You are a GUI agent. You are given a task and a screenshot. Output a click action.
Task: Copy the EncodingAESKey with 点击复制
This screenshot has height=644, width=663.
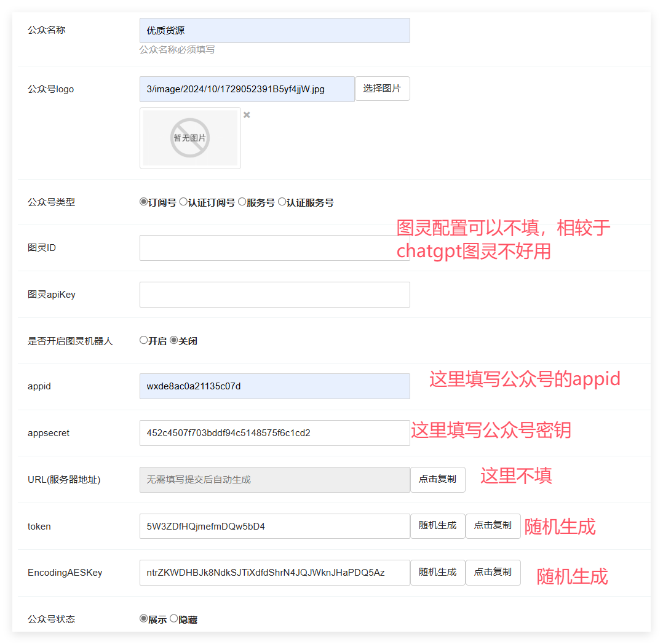click(493, 573)
